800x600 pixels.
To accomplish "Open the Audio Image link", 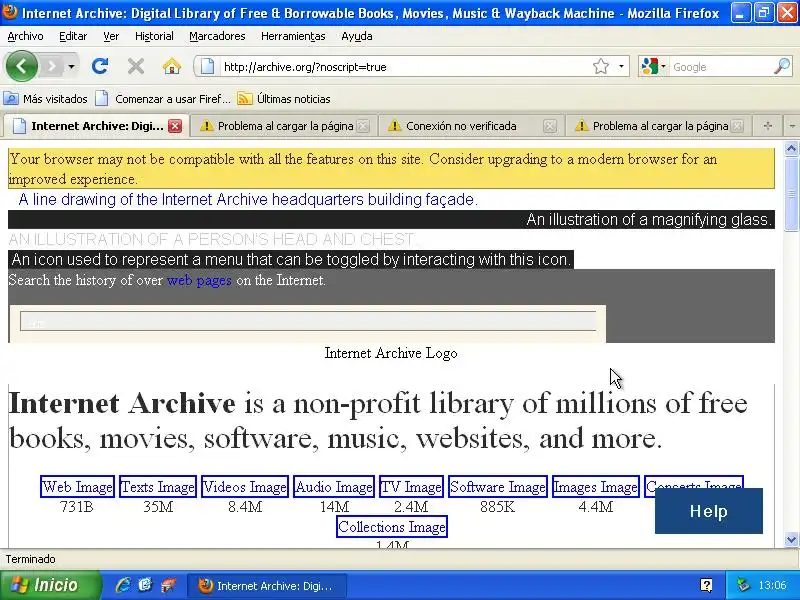I will pos(334,487).
